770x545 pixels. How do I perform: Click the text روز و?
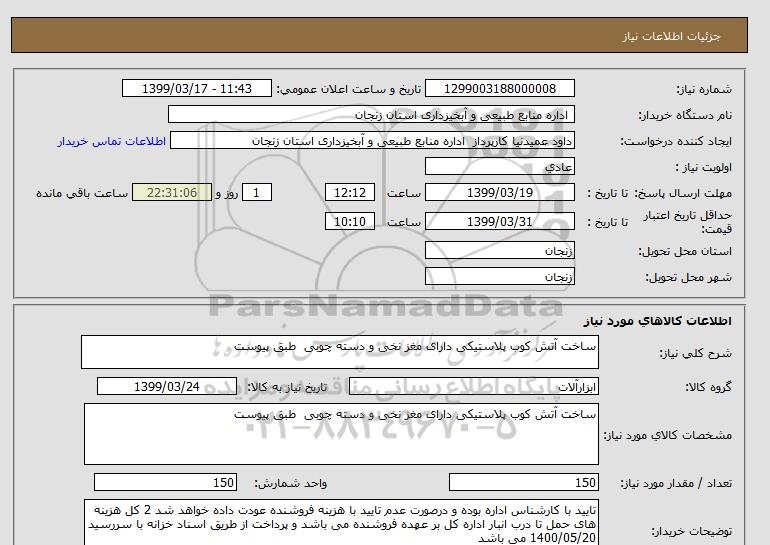coord(227,193)
